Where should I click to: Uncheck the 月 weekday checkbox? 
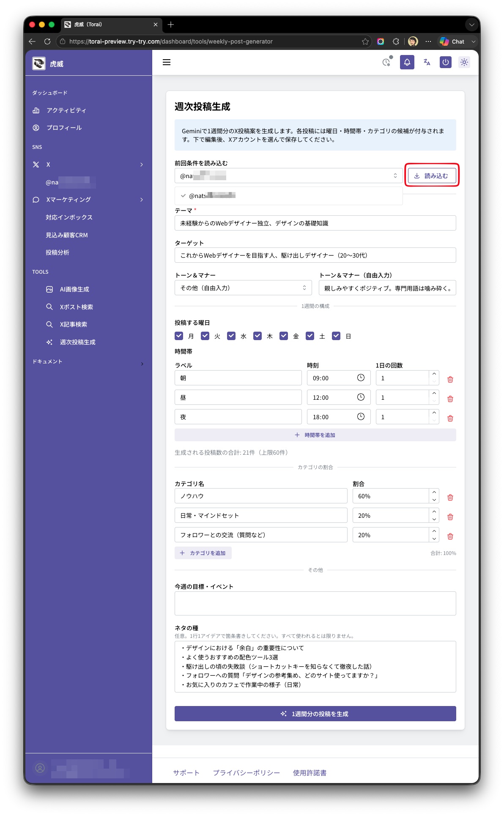(x=179, y=336)
